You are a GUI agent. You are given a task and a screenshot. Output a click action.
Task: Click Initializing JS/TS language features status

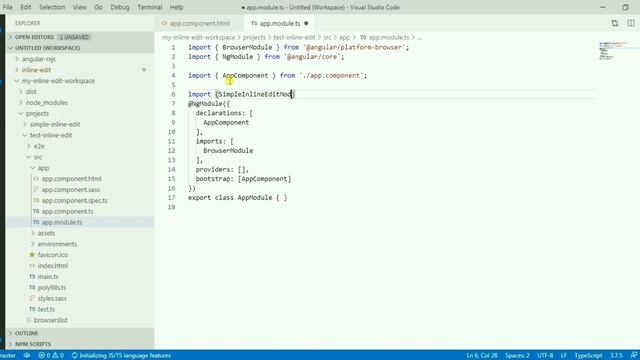pos(121,356)
